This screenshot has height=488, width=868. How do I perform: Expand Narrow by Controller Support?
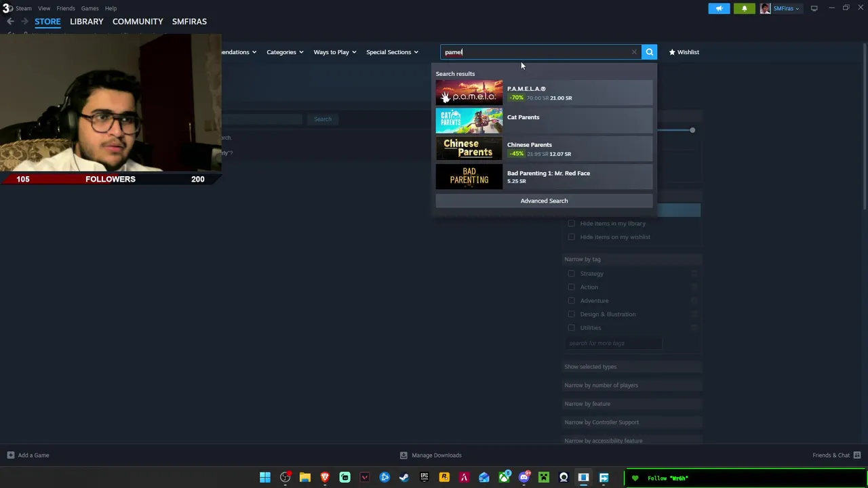(x=632, y=422)
